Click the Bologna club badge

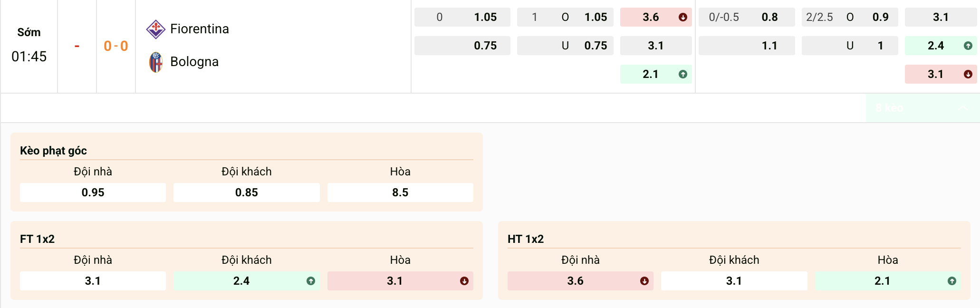[157, 61]
